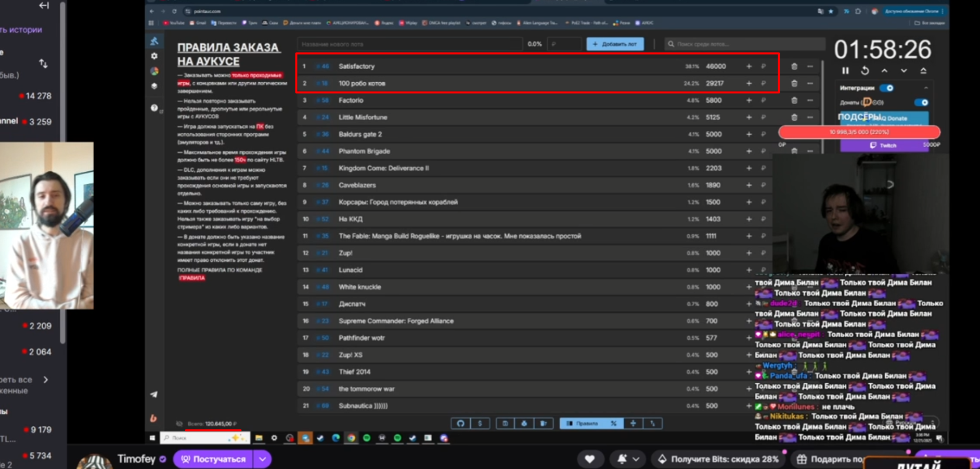Delete the Satisfactory lot with trash icon
This screenshot has width=980, height=469.
click(794, 66)
